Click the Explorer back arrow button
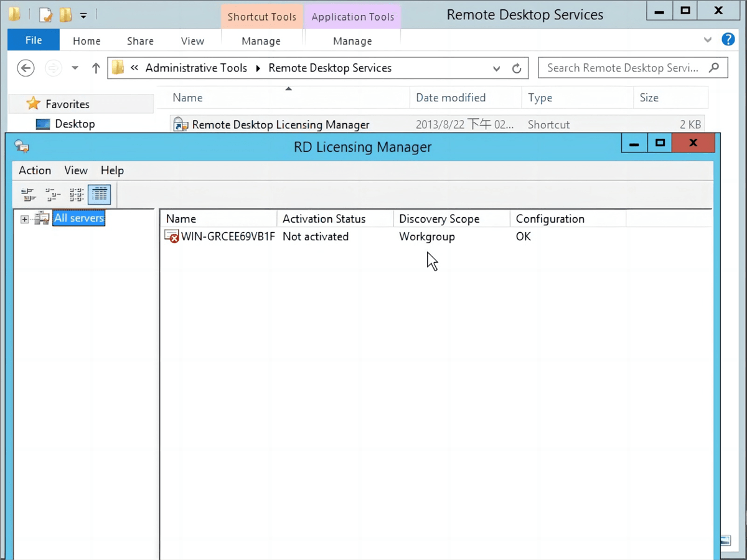747x560 pixels. [x=26, y=68]
